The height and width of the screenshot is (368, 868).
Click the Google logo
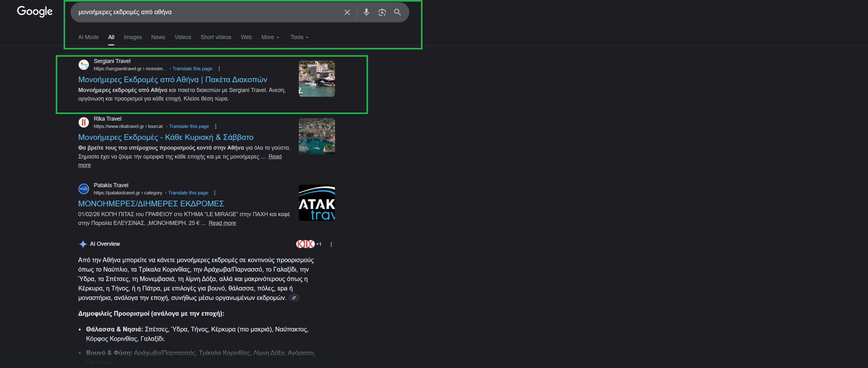tap(35, 11)
